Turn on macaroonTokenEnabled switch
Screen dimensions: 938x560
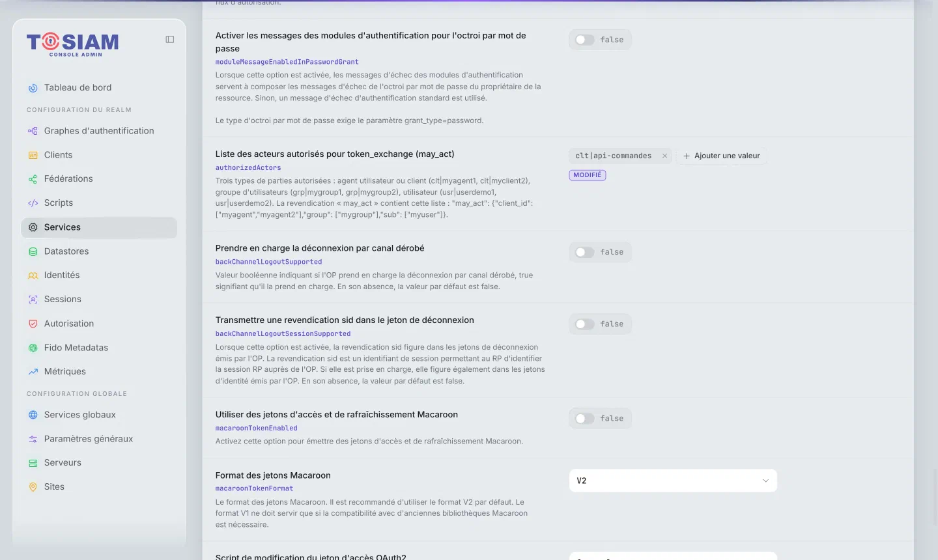pyautogui.click(x=585, y=419)
